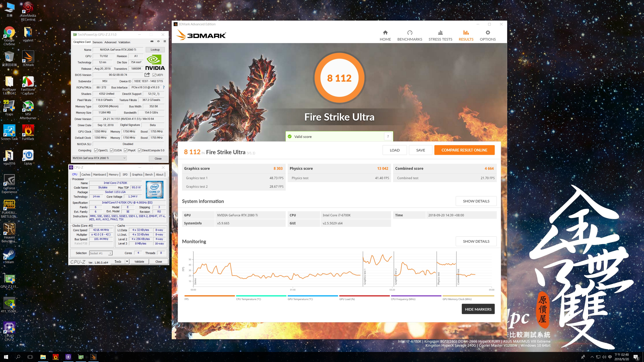Open OPTIONS gear in 3DMark
This screenshot has height=362, width=644.
click(488, 36)
